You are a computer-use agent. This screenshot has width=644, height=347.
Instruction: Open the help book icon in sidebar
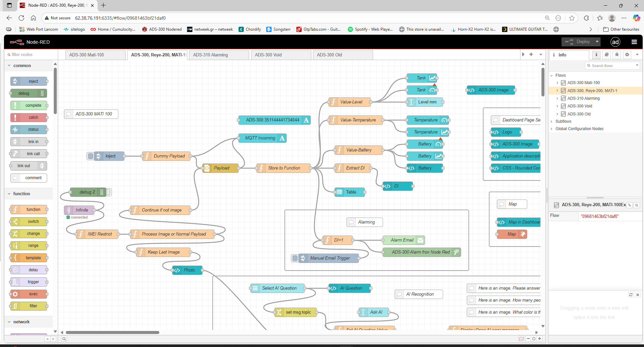tap(607, 55)
